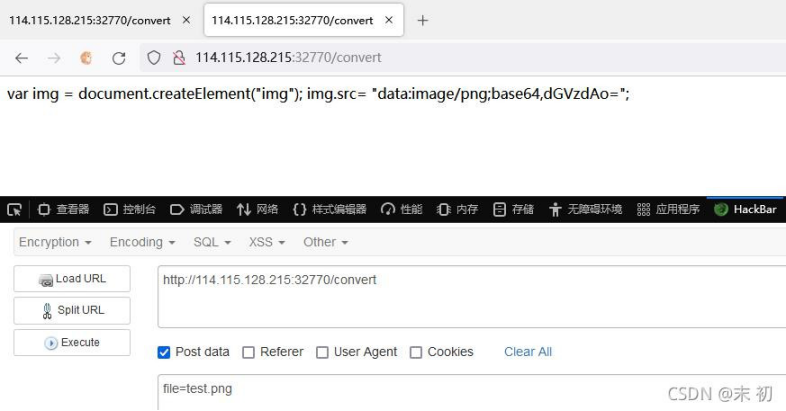Viewport: 786px width, 411px height.
Task: Switch to the HackBar devtools tab
Action: [x=745, y=210]
